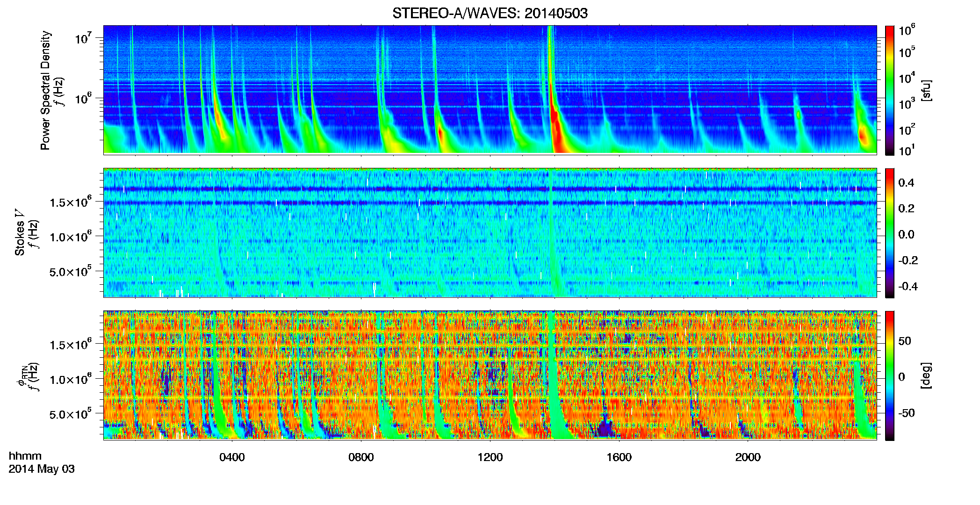Image resolution: width=980 pixels, height=505 pixels.
Task: Click the -0.4 tick on Stokes colorbar
Action: pyautogui.click(x=908, y=286)
